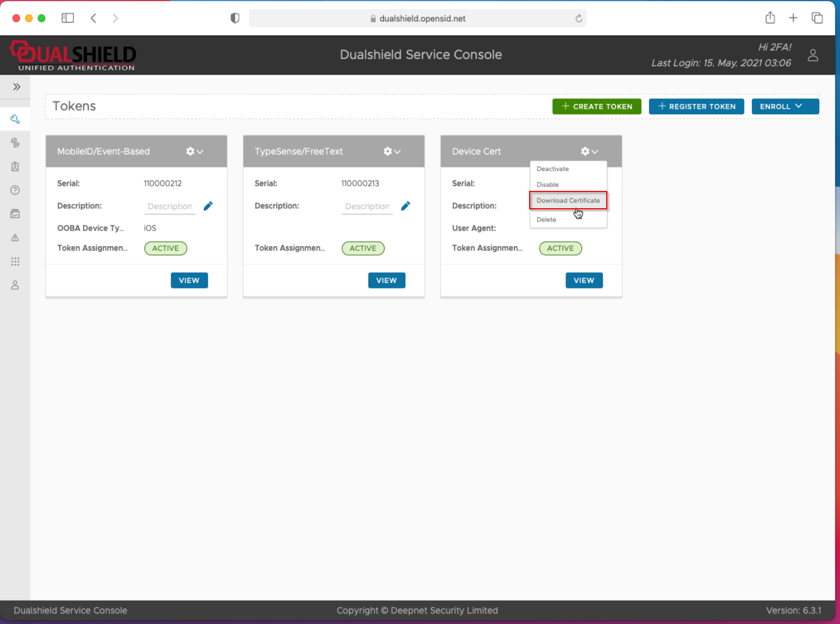840x624 pixels.
Task: Edit MobileID token description with pencil icon
Action: coord(208,206)
